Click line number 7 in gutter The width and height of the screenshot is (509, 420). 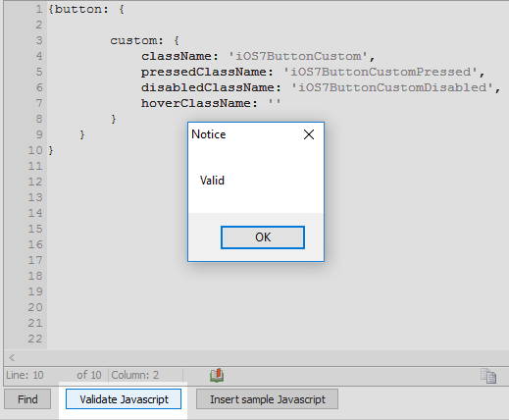pyautogui.click(x=39, y=103)
